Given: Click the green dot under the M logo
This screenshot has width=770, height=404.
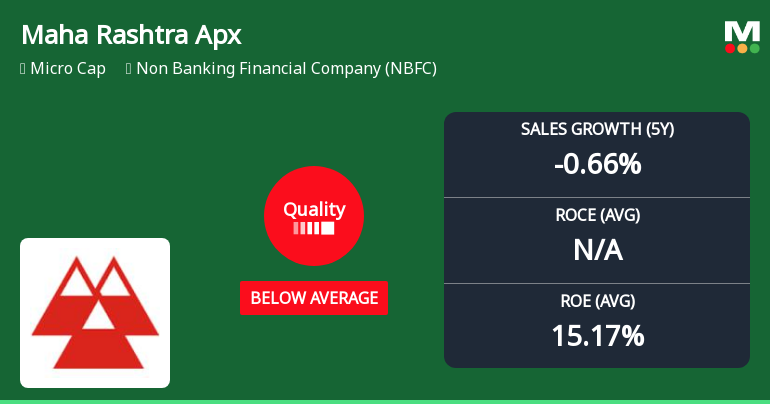Looking at the screenshot, I should tap(754, 48).
